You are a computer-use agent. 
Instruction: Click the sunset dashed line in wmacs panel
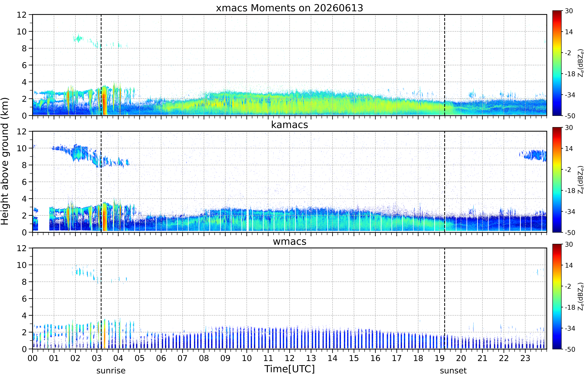coord(445,298)
